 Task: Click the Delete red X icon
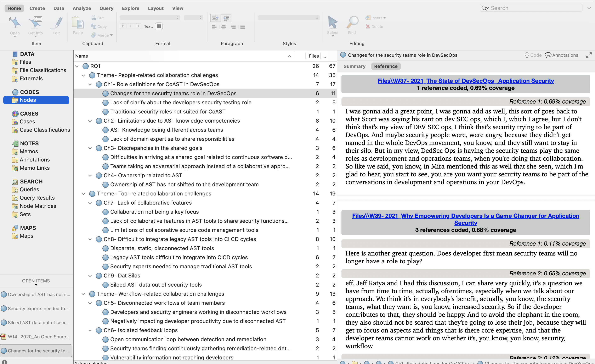point(368,26)
